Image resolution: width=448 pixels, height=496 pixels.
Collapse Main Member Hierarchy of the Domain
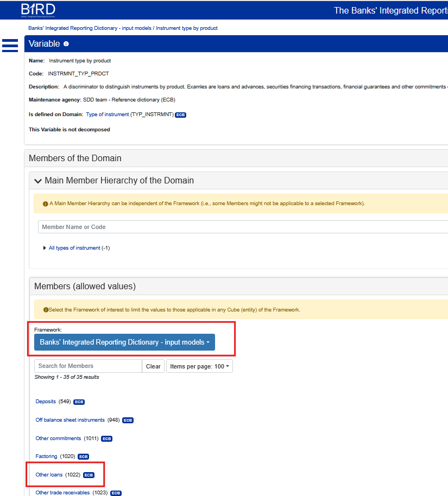click(38, 181)
